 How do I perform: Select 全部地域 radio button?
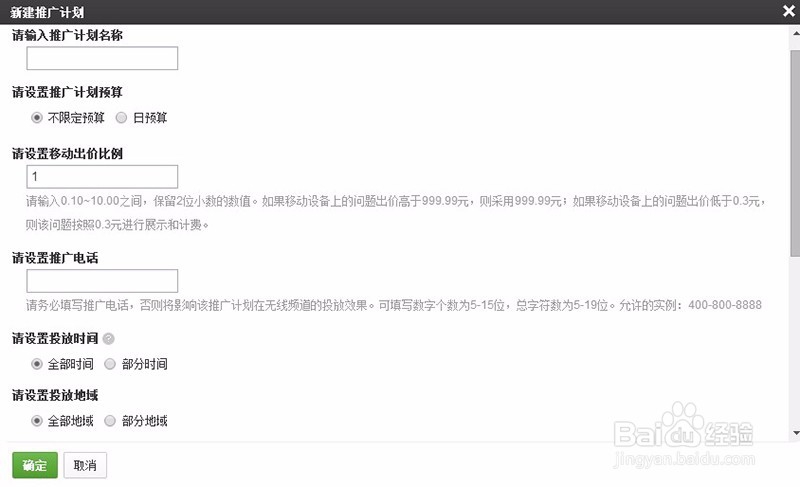tap(37, 421)
